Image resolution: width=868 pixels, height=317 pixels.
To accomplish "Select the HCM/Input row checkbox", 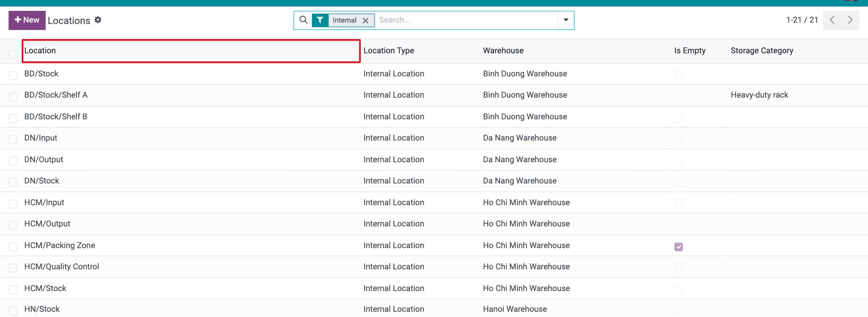I will (x=13, y=204).
